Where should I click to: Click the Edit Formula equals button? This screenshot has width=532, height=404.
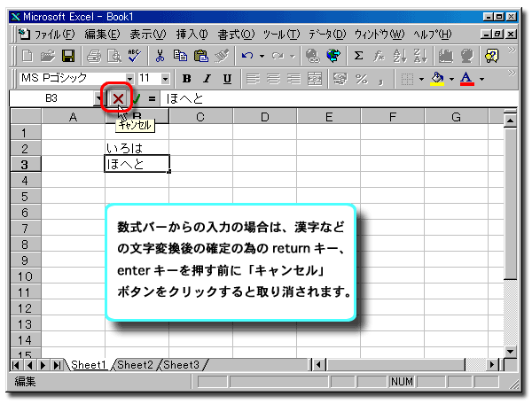[152, 98]
